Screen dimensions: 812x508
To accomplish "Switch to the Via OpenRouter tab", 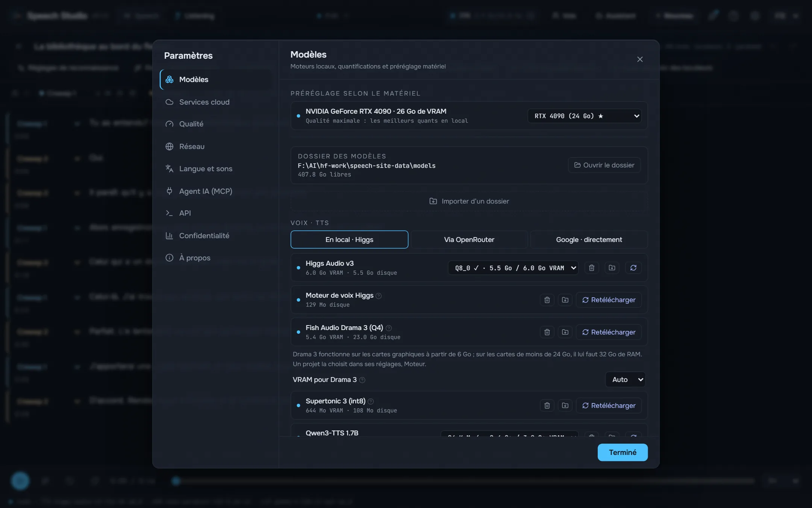I will tap(469, 240).
